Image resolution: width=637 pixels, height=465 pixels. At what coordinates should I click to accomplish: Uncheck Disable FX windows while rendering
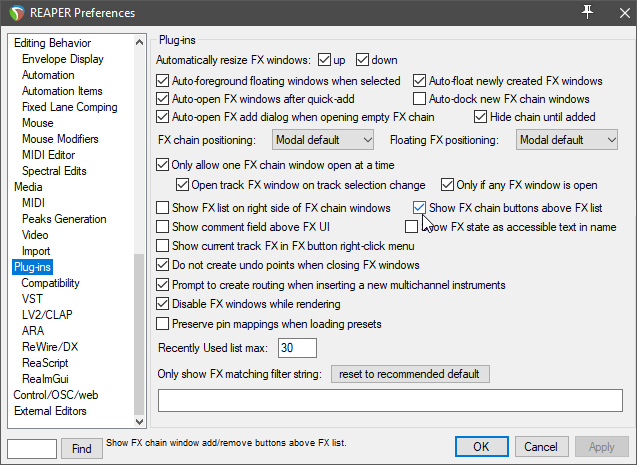[164, 304]
